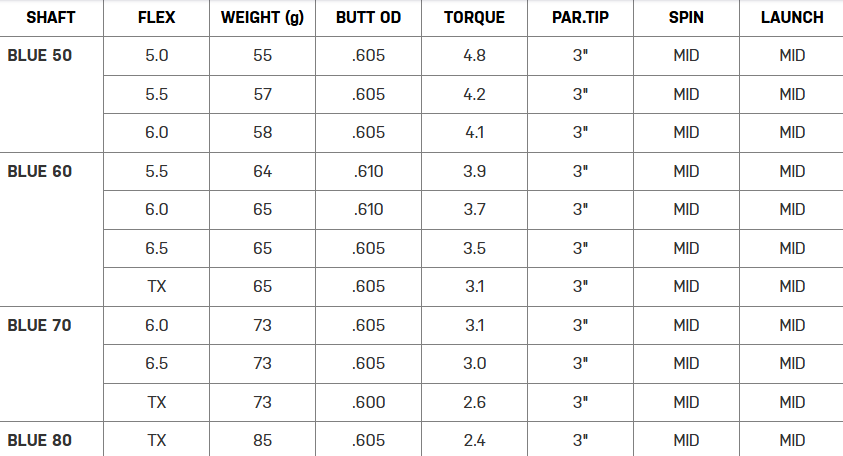
Task: Click the 2.6 torque cell
Action: point(474,402)
